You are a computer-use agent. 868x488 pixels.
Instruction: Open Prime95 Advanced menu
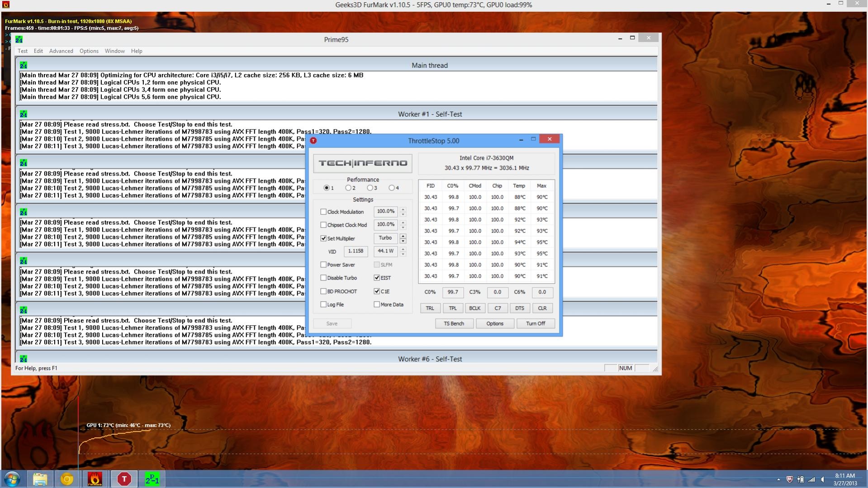point(61,51)
